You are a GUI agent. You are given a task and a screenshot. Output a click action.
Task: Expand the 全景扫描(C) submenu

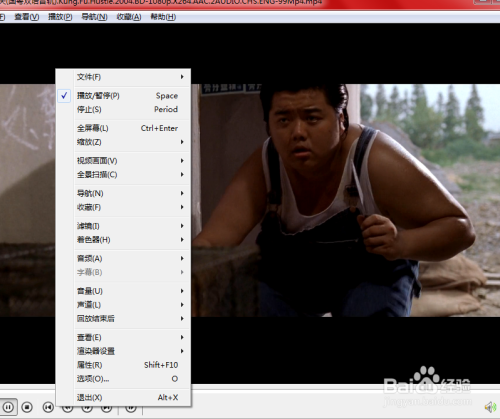coord(123,175)
